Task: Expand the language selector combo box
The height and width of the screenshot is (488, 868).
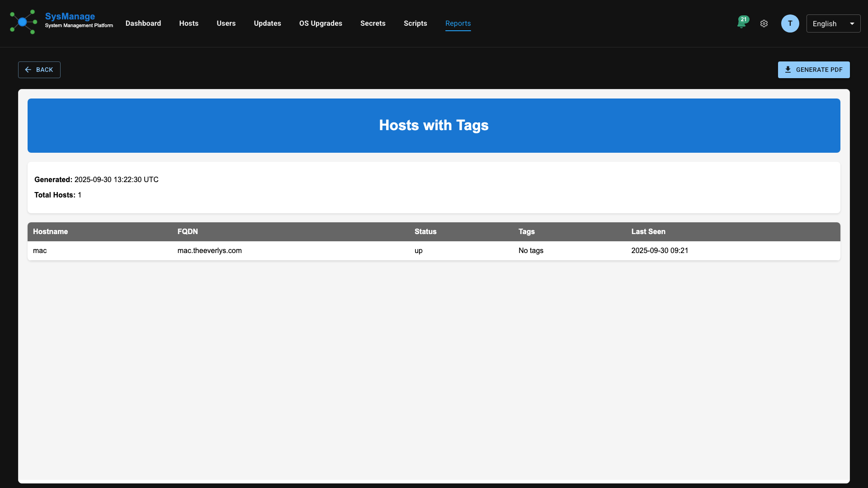Action: 833,23
